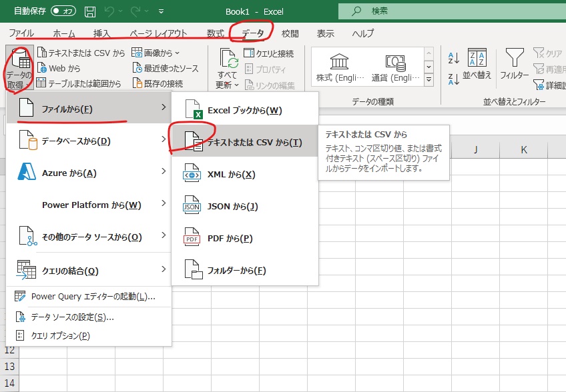The height and width of the screenshot is (392, 566).
Task: Select フォルダーから option
Action: pos(245,270)
